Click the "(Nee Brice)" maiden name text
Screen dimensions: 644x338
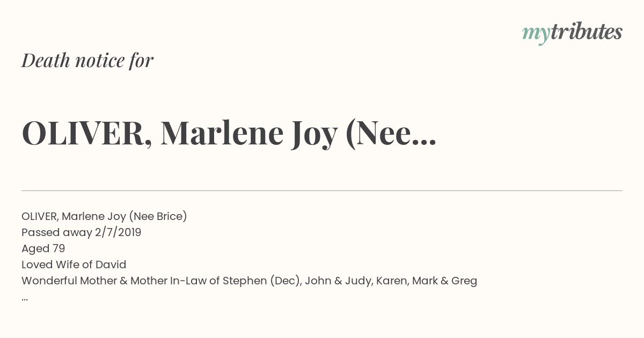point(158,216)
